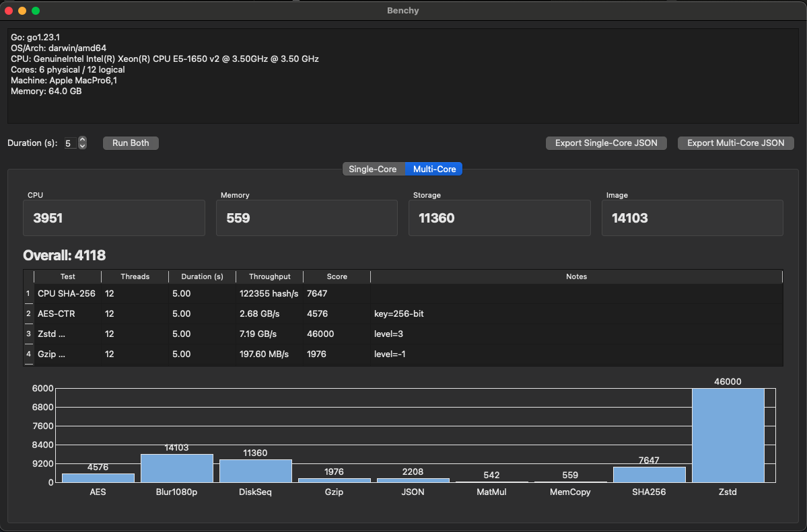Click the system info text area
Screen dimensions: 807x532
(x=403, y=75)
